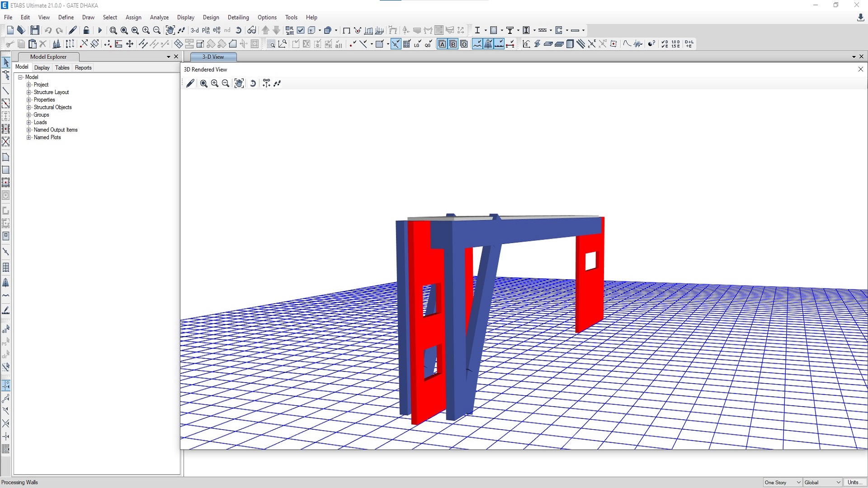Click the Pan hand icon in the rendered view toolbar

tap(239, 83)
